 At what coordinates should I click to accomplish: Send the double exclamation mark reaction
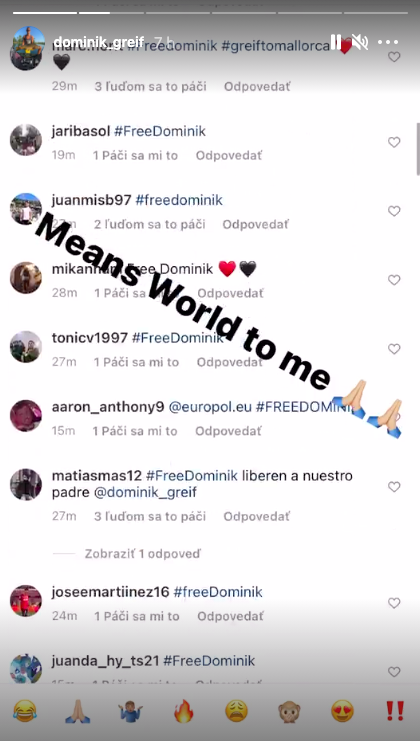point(395,711)
